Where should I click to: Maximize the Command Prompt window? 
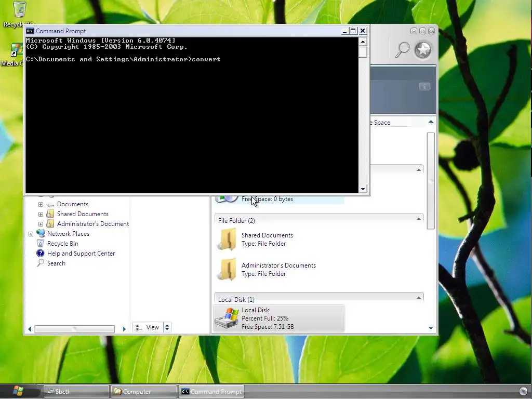click(x=353, y=31)
